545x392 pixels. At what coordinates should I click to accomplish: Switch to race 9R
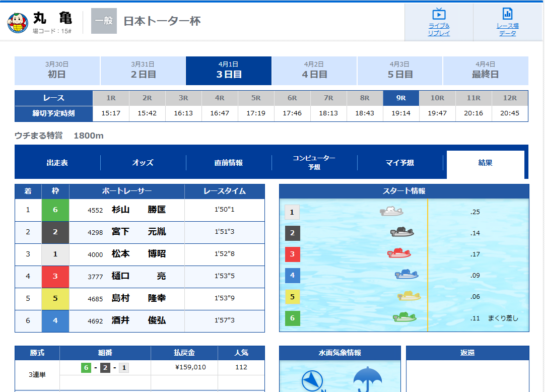[x=401, y=98]
